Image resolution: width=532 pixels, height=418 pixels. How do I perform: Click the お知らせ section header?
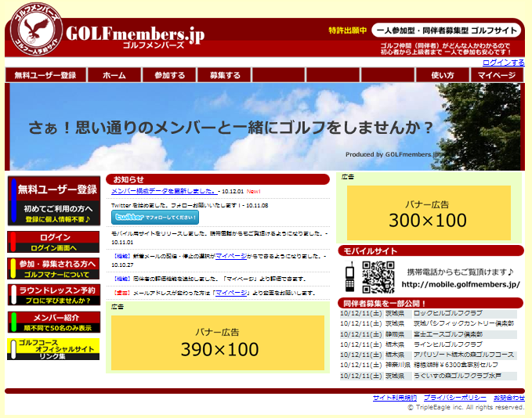[x=218, y=179]
